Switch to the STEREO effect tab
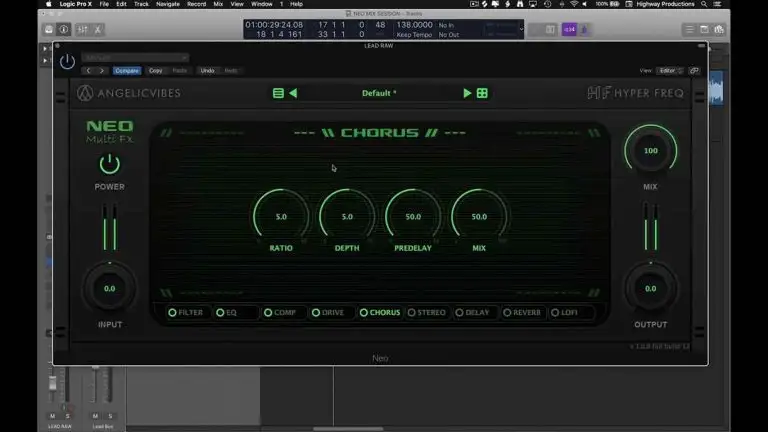 pyautogui.click(x=432, y=312)
